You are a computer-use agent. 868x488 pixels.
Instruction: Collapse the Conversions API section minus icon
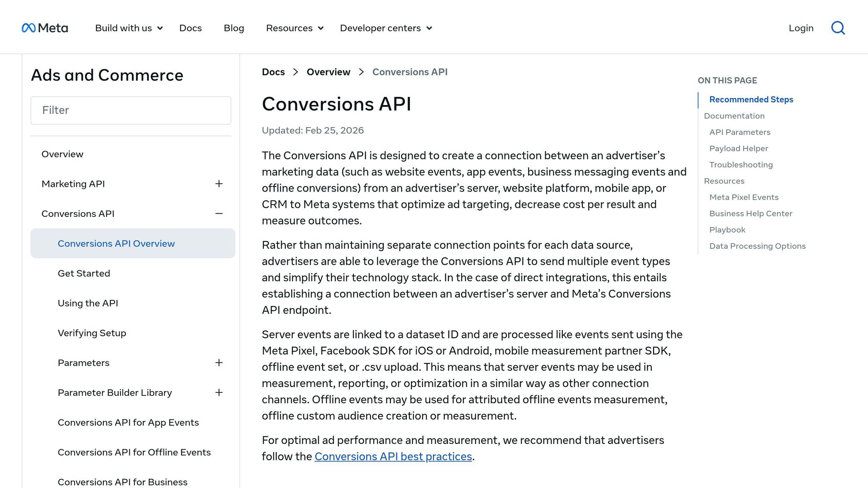pyautogui.click(x=219, y=213)
